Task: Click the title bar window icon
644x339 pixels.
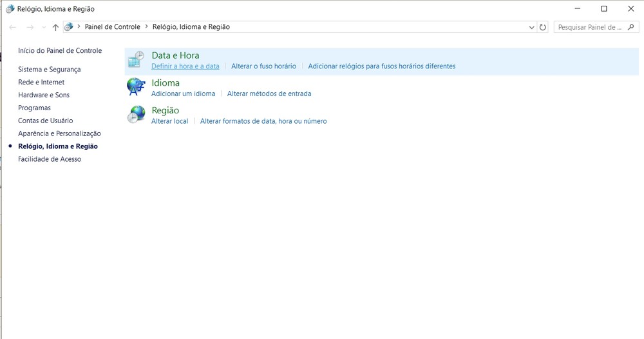Action: 10,8
